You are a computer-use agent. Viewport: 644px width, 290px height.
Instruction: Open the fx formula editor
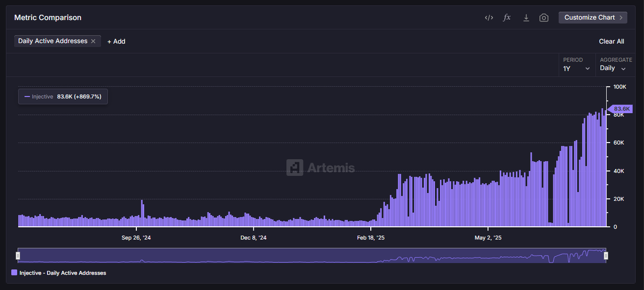click(507, 18)
